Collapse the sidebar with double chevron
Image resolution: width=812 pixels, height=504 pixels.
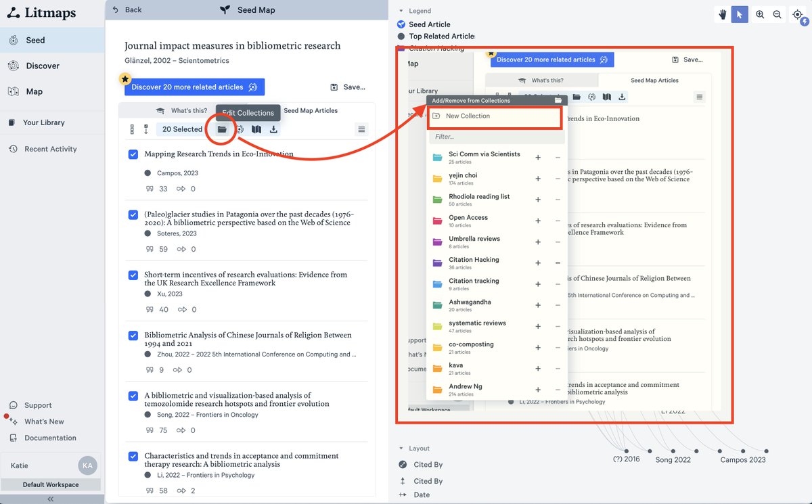51,499
